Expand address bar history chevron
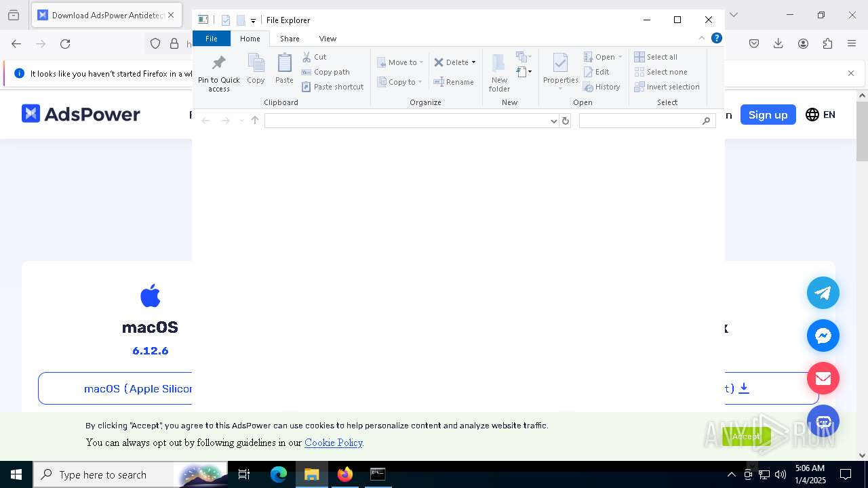The image size is (868, 488). click(554, 121)
